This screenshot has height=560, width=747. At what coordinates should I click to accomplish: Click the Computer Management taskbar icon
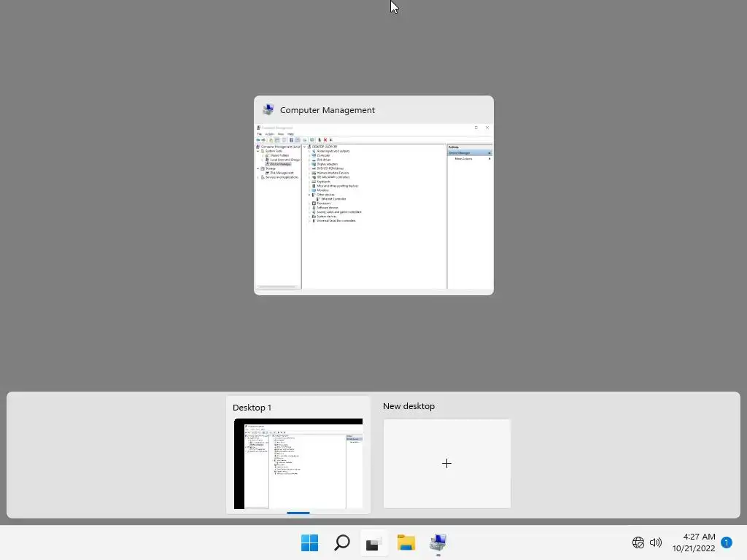tap(438, 542)
